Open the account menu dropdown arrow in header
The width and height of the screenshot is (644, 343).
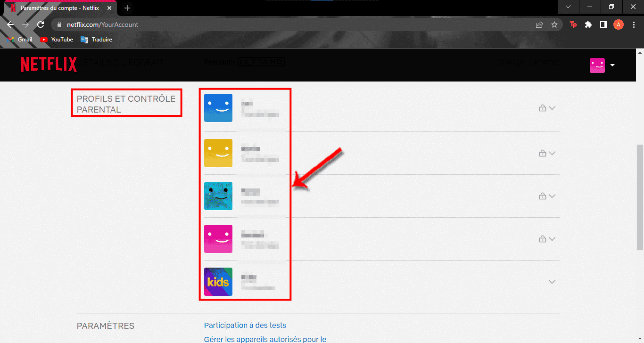[x=612, y=65]
